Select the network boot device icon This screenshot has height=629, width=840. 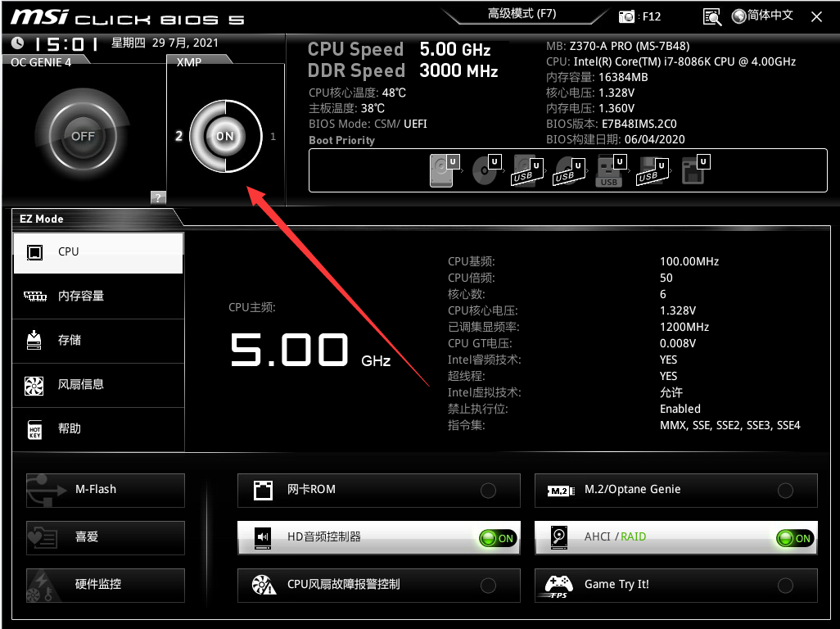click(695, 170)
